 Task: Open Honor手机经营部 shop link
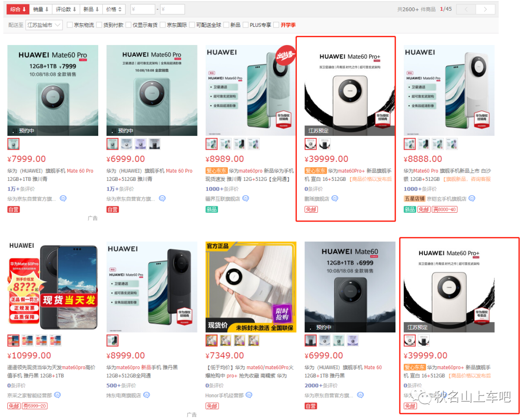tap(224, 395)
